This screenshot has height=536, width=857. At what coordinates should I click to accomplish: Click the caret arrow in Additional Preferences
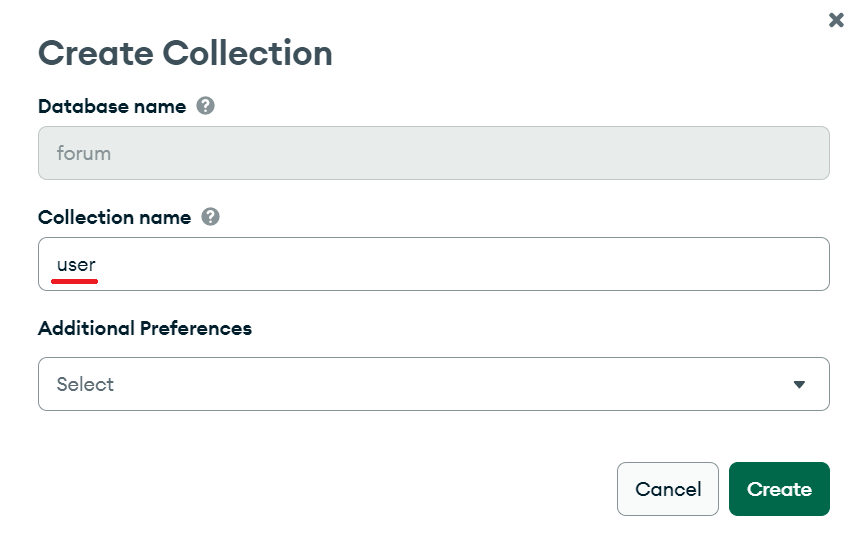[x=798, y=385]
